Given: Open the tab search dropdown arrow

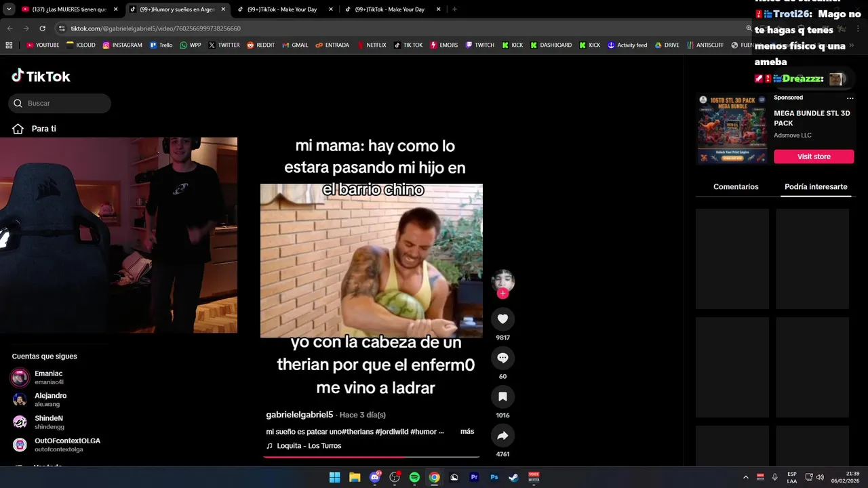Looking at the screenshot, I should (9, 9).
